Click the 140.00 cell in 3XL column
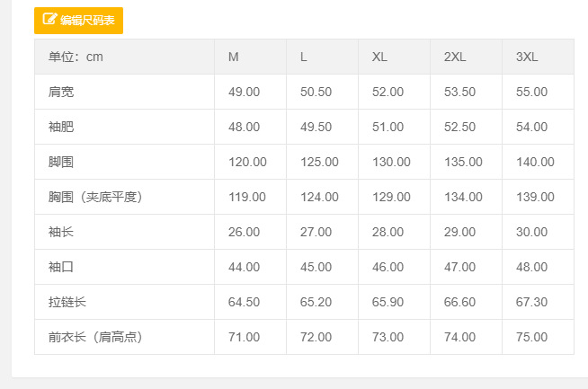The width and height of the screenshot is (588, 389). tap(535, 162)
